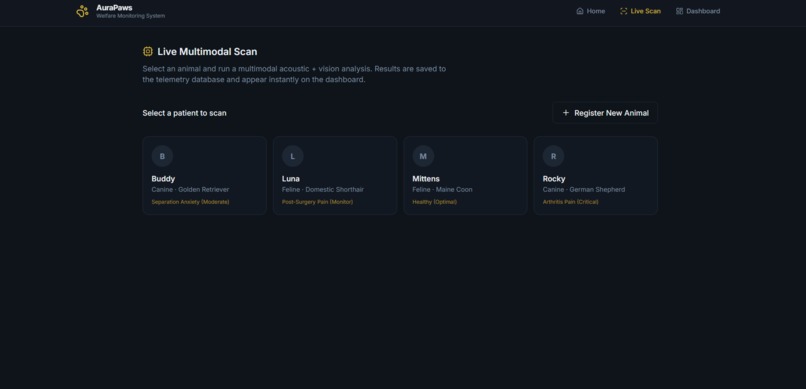The width and height of the screenshot is (806, 389).
Task: Click the Dashboard grid icon
Action: 679,11
